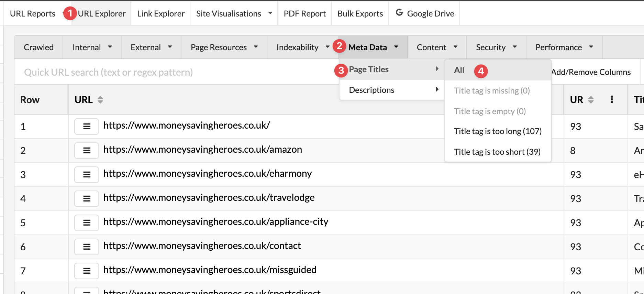Switch to the Link Explorer tab
This screenshot has width=644, height=294.
click(160, 13)
